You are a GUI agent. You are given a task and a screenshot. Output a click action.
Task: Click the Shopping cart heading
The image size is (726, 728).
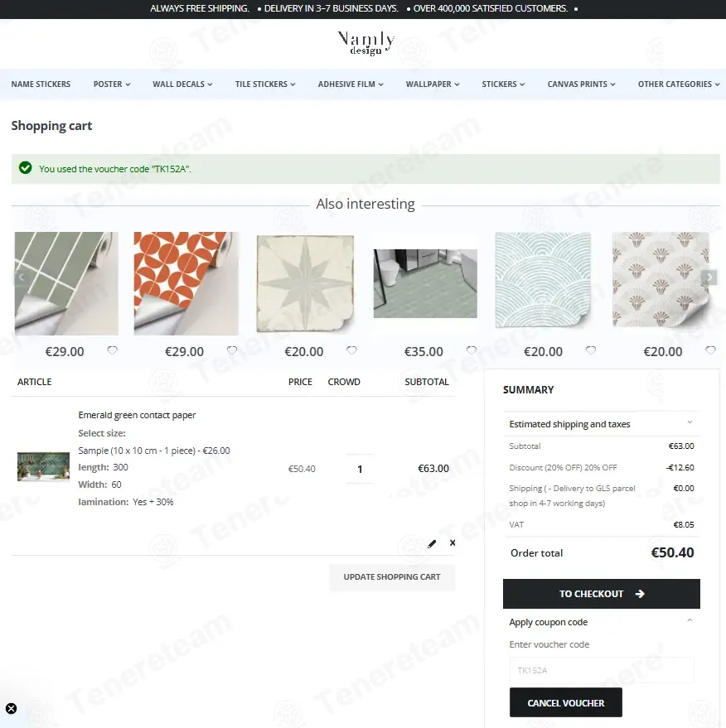click(51, 126)
